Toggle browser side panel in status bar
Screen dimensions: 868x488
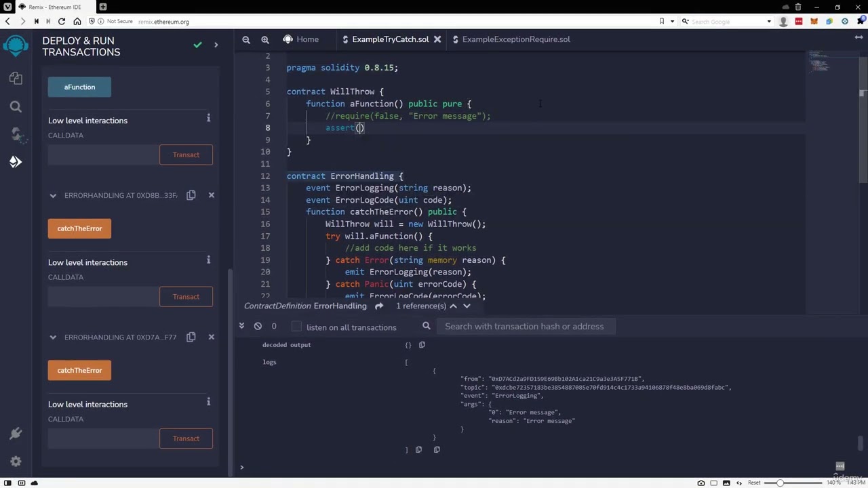pos(8,483)
